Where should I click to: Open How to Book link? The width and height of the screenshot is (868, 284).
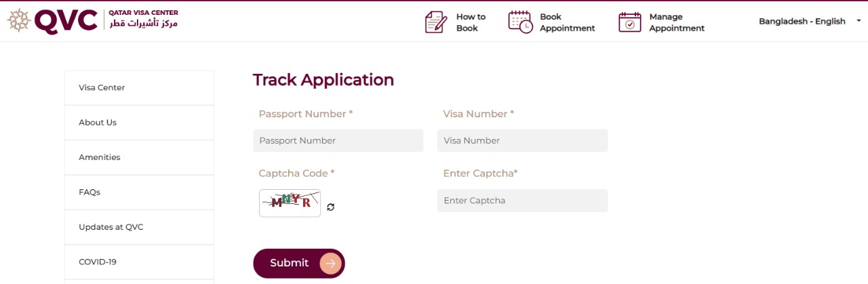[x=471, y=22]
